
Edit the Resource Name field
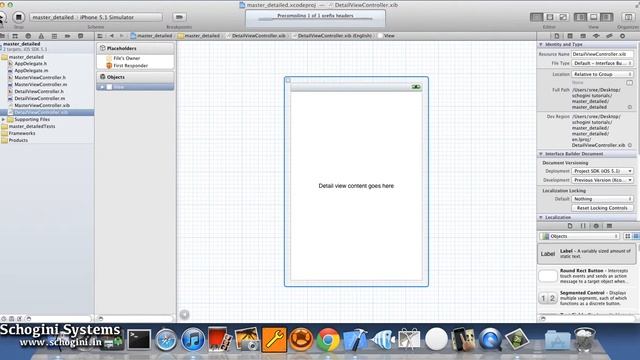click(x=602, y=54)
